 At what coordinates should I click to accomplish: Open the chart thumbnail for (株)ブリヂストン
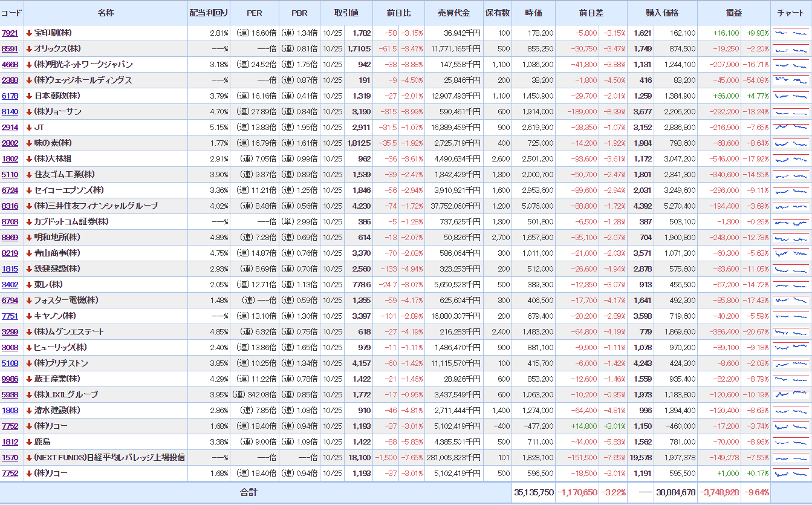(791, 363)
